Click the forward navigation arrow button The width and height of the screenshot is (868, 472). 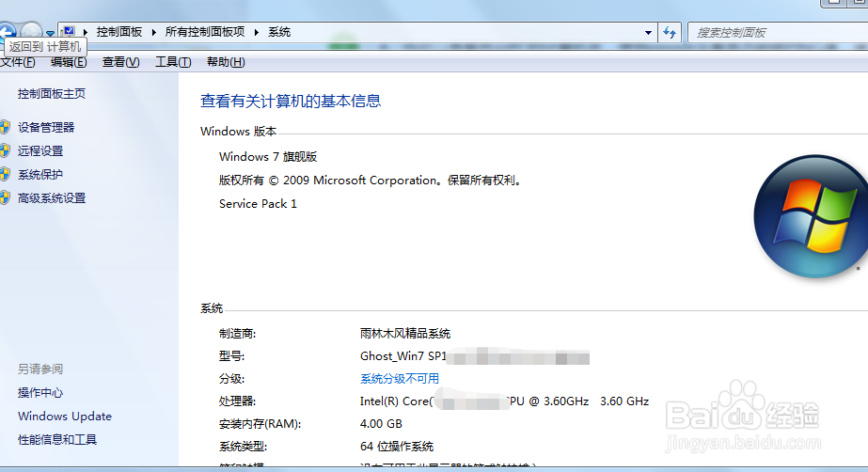31,30
